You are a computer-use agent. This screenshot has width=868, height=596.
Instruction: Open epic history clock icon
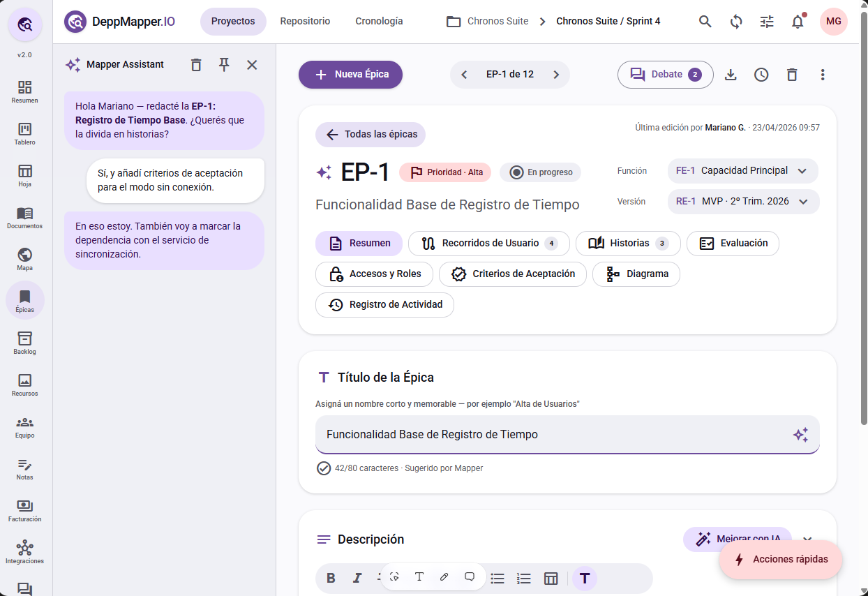click(761, 75)
